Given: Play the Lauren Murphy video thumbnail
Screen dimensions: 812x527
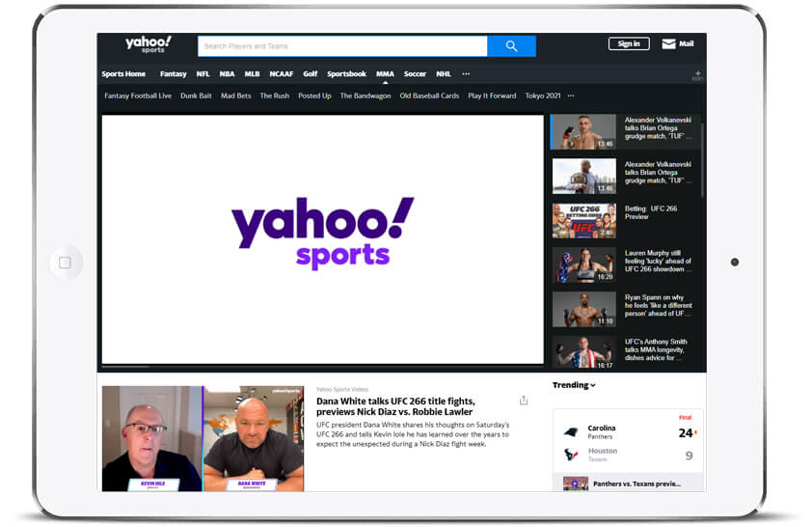Looking at the screenshot, I should [x=583, y=264].
